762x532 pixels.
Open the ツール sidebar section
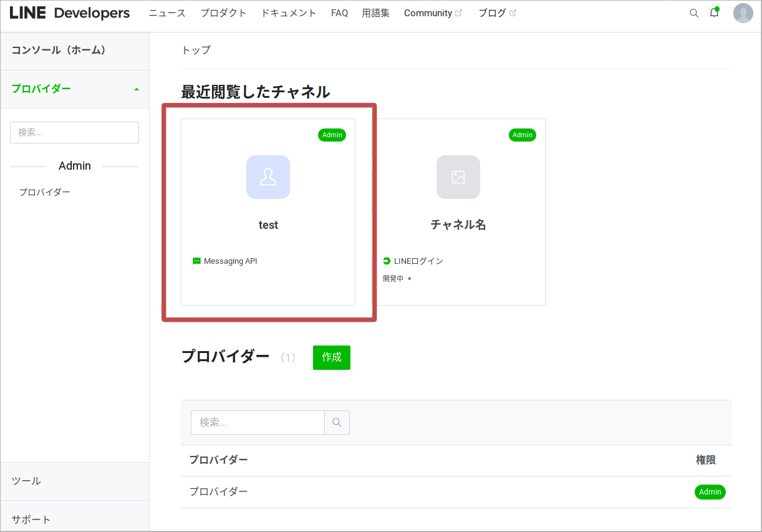click(26, 481)
